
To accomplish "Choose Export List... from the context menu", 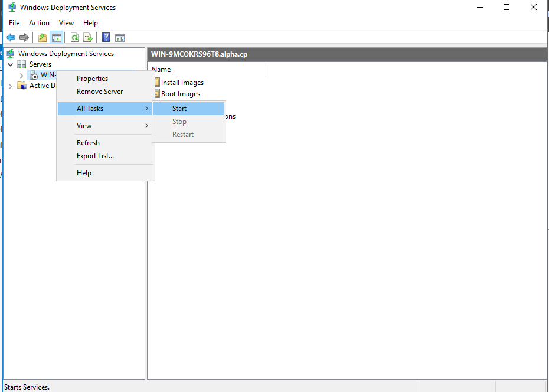I will [x=106, y=156].
